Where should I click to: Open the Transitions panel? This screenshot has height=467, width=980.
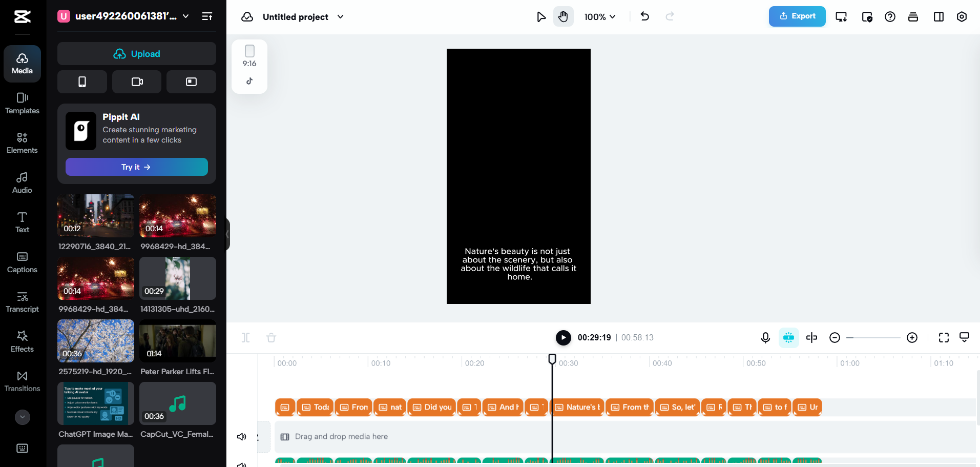point(22,381)
